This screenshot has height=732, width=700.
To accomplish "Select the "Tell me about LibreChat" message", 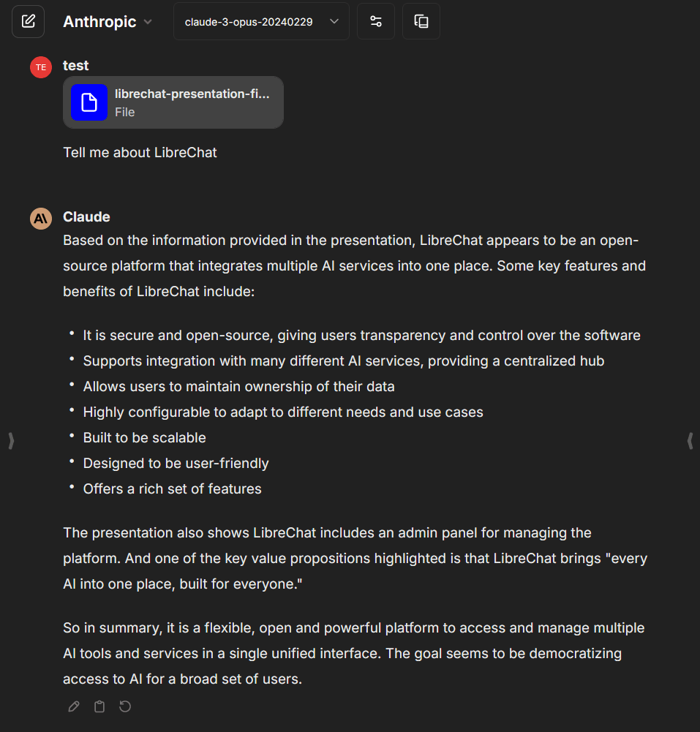I will (x=140, y=153).
